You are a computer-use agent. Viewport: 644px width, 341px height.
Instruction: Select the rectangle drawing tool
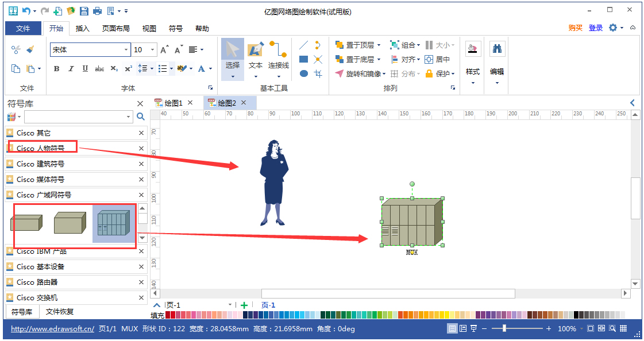pyautogui.click(x=303, y=60)
